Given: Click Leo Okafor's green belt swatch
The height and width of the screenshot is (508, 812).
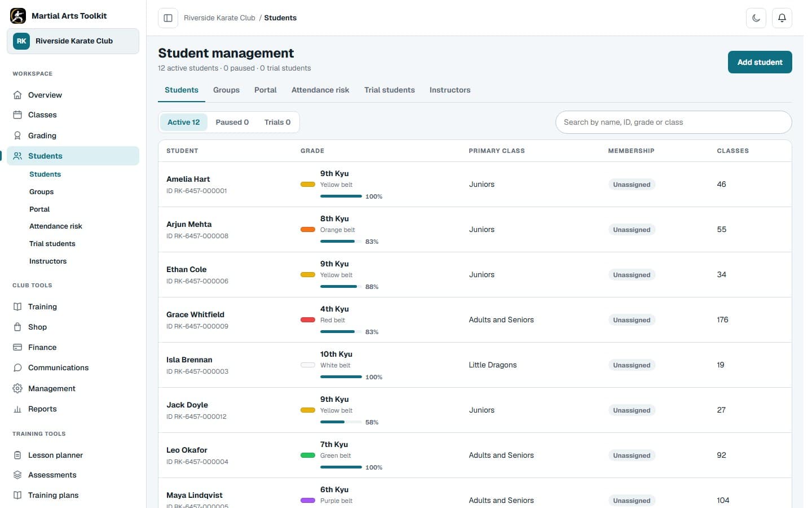Looking at the screenshot, I should 308,456.
